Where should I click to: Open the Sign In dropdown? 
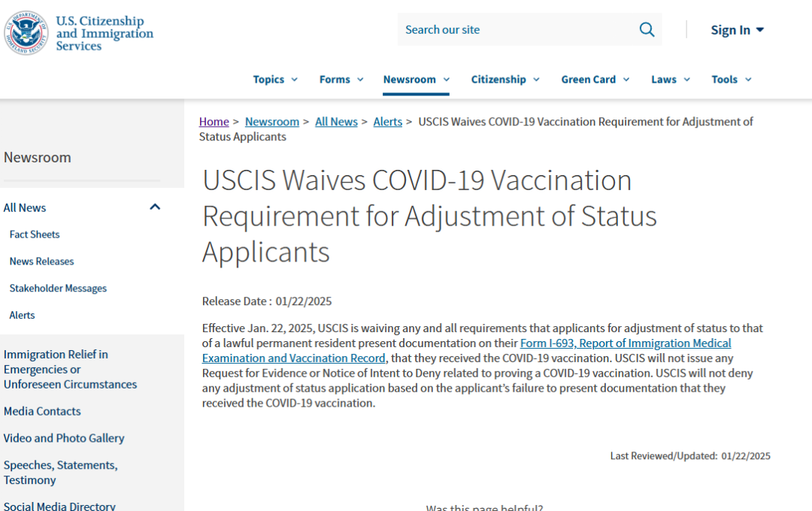(x=737, y=30)
